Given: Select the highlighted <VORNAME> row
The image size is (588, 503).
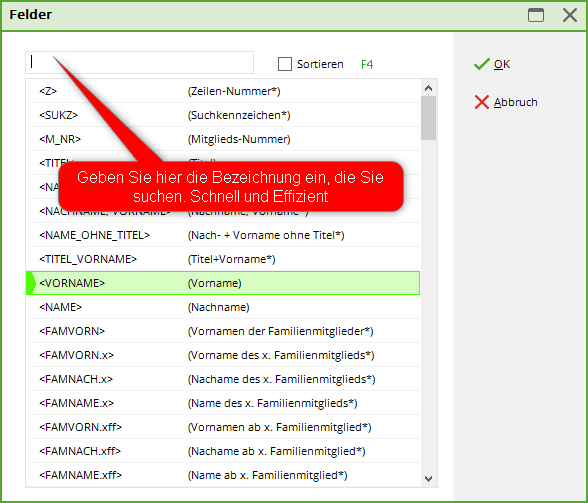Looking at the screenshot, I should [x=223, y=283].
